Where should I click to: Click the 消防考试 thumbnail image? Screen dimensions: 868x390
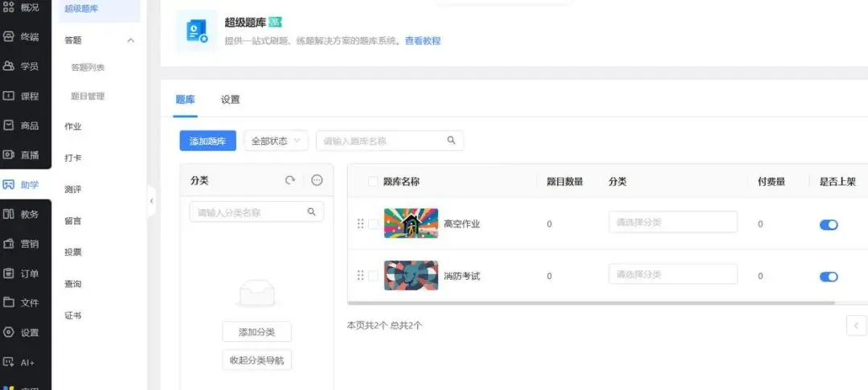tap(411, 275)
